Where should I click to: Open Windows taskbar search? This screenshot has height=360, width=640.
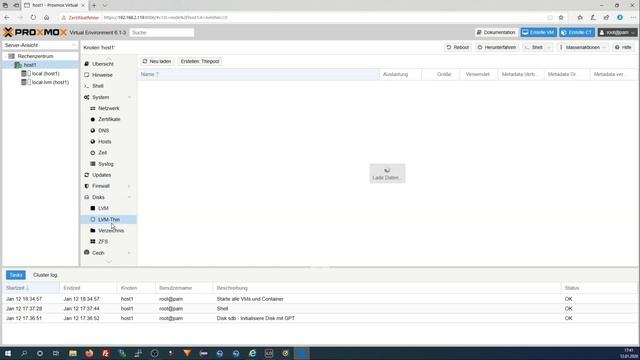24,353
